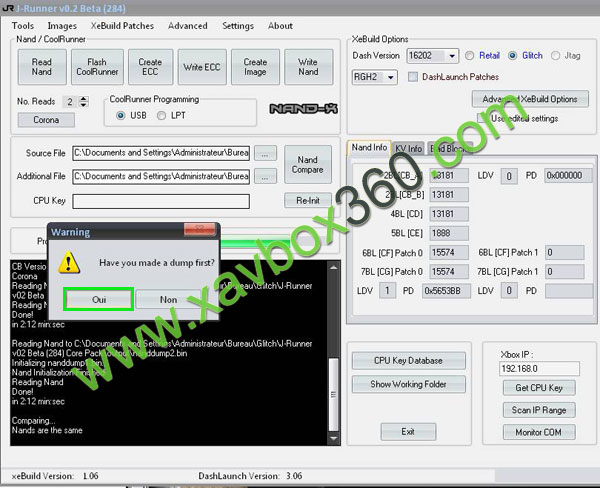The width and height of the screenshot is (600, 488).
Task: Click the Re-Init button
Action: coord(308,200)
